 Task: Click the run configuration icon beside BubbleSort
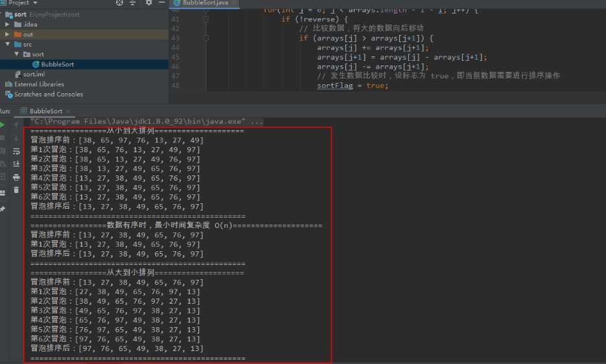tap(23, 111)
